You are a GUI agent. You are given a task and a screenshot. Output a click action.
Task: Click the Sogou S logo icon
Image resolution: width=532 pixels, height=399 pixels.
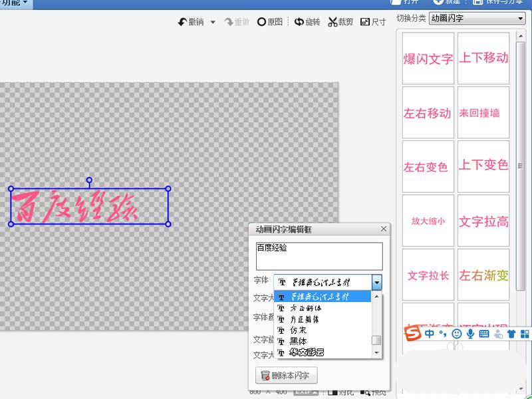pos(412,333)
